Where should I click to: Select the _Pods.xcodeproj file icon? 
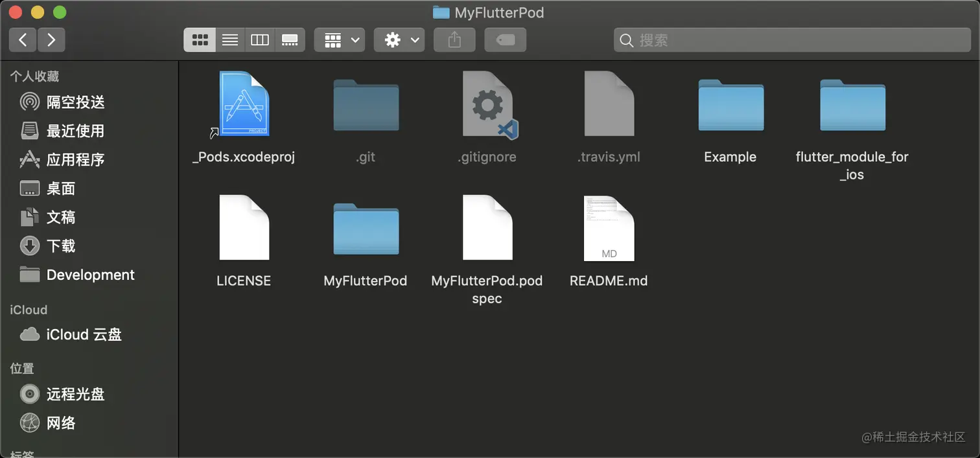coord(244,104)
